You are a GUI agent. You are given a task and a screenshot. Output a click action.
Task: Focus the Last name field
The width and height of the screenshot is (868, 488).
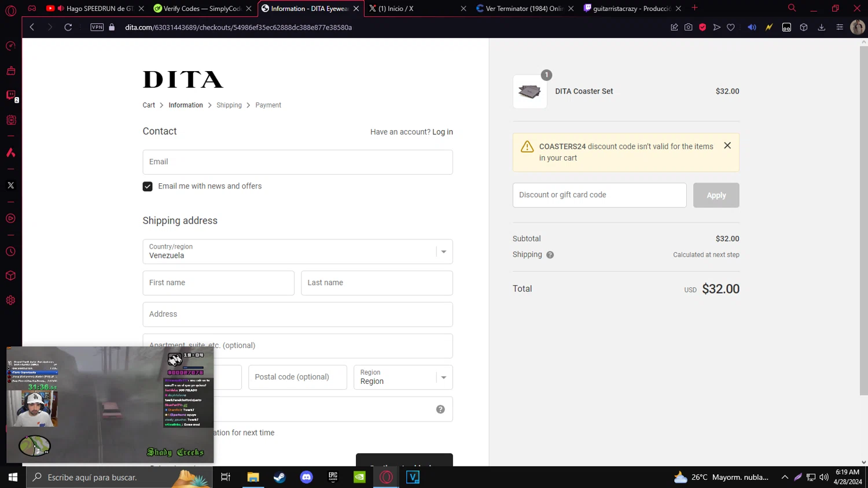[377, 283]
